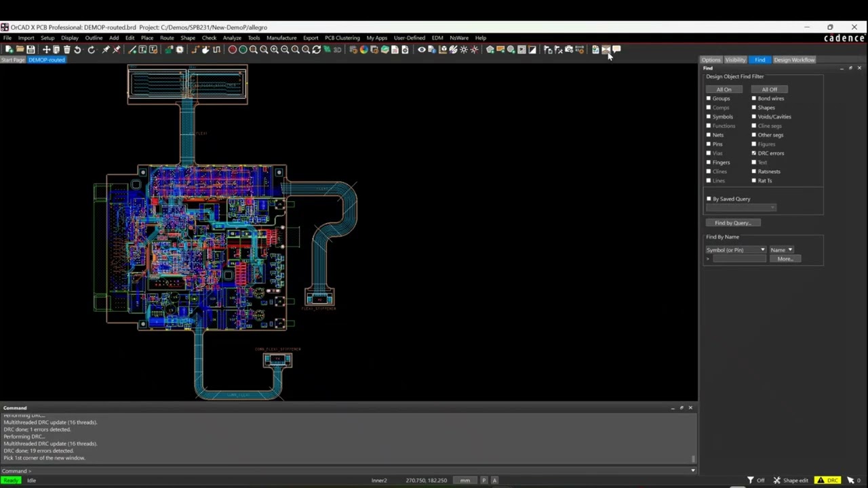Switch to the Visibility tab
Viewport: 868px width, 488px height.
(735, 60)
